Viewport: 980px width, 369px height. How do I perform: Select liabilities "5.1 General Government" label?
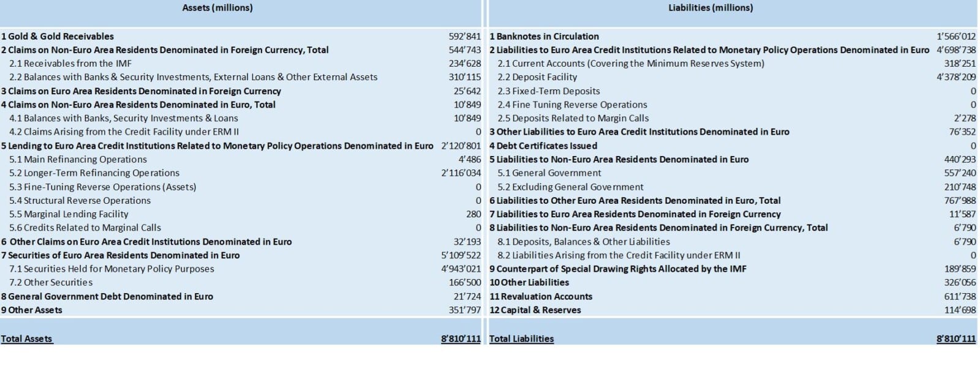(549, 173)
